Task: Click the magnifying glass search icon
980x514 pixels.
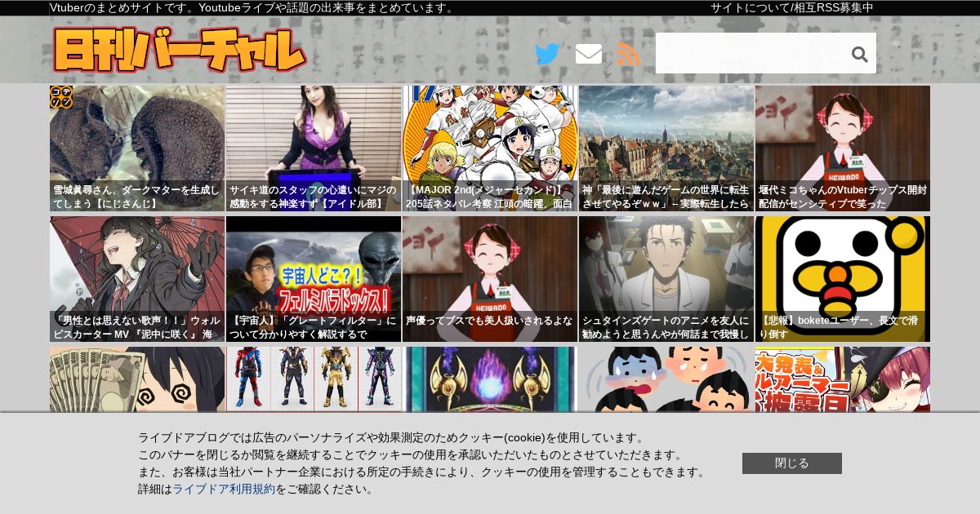Action: tap(859, 54)
